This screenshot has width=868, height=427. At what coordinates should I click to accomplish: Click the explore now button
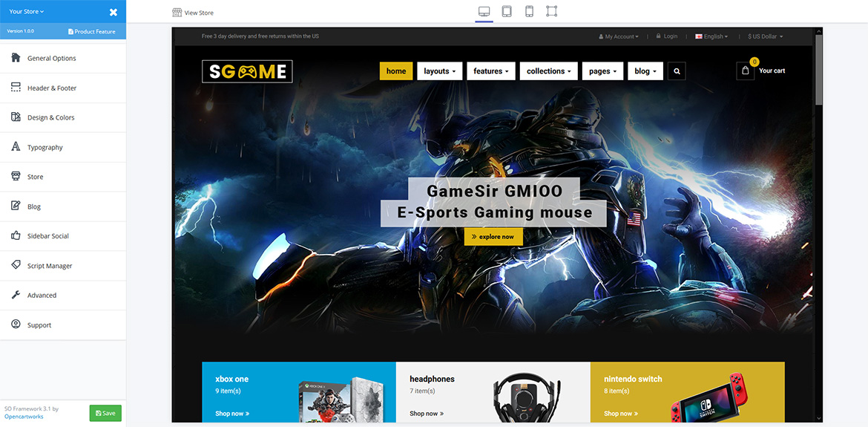coord(493,236)
